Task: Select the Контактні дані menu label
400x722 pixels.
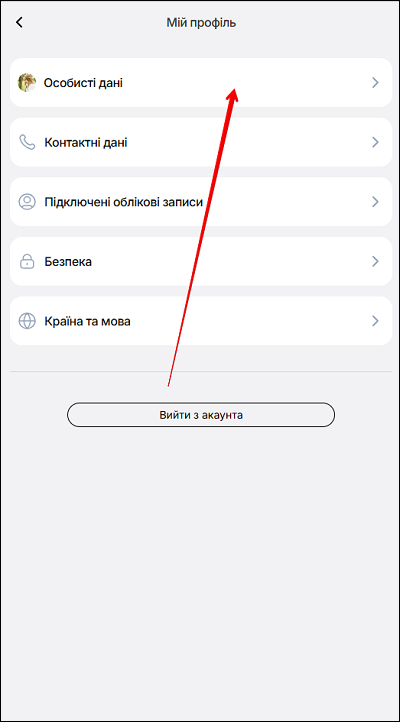Action: tap(86, 143)
